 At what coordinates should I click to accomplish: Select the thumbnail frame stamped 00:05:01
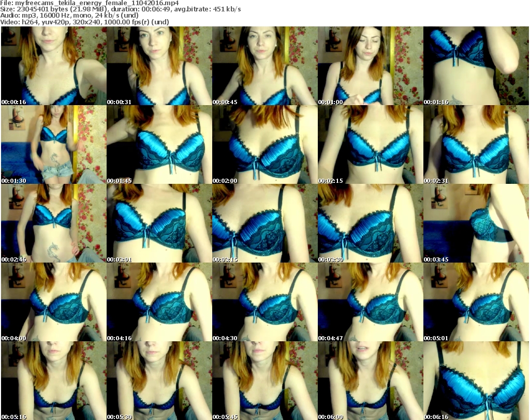coord(476,302)
